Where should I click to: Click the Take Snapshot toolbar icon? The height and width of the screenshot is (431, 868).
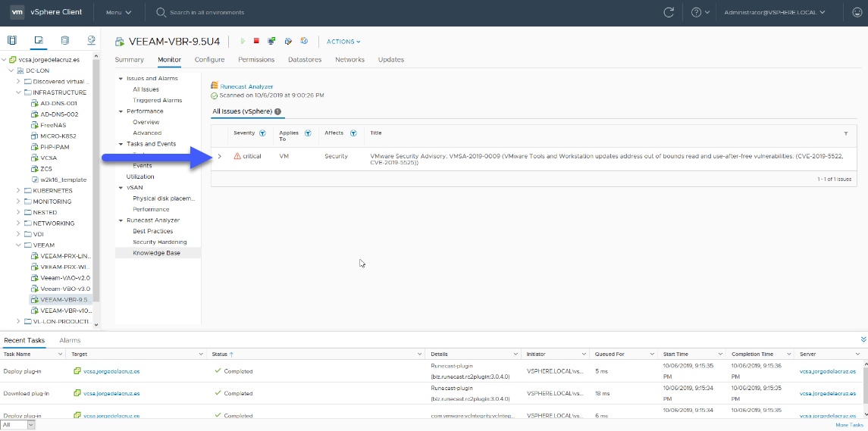tap(304, 41)
